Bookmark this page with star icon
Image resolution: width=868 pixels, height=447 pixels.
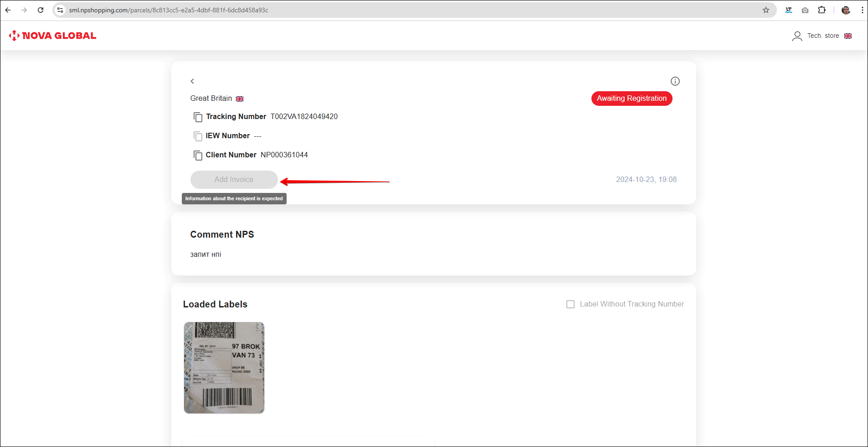(766, 10)
